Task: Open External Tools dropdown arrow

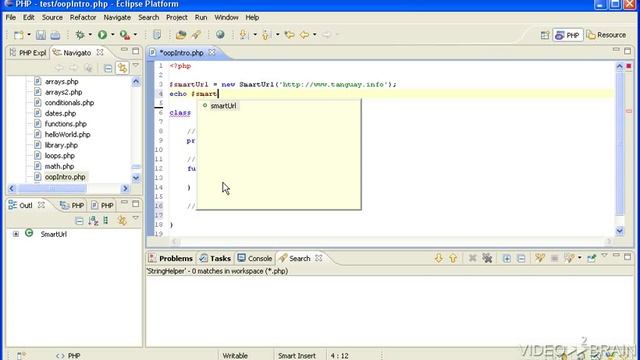Action: coord(136,35)
